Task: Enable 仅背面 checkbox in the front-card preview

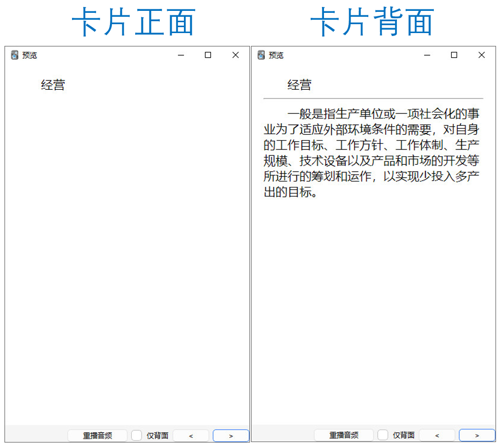Action: click(x=137, y=435)
